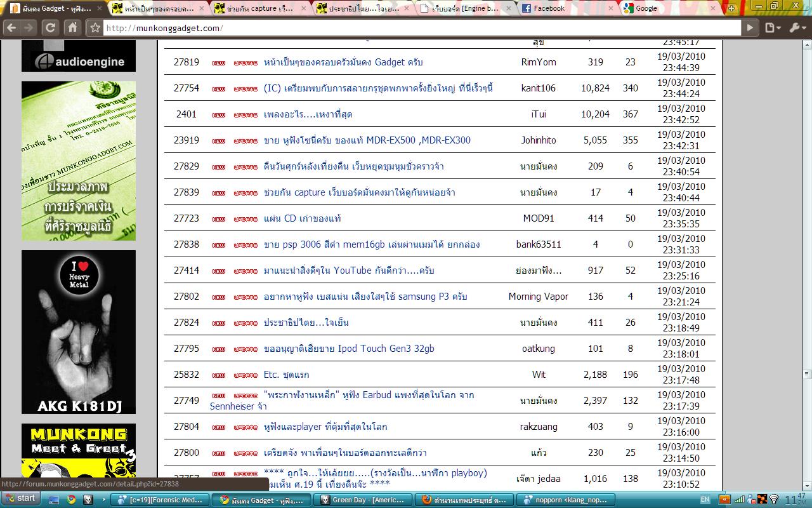Open the AKG K181DJ Heavy Metal banner

tap(79, 332)
